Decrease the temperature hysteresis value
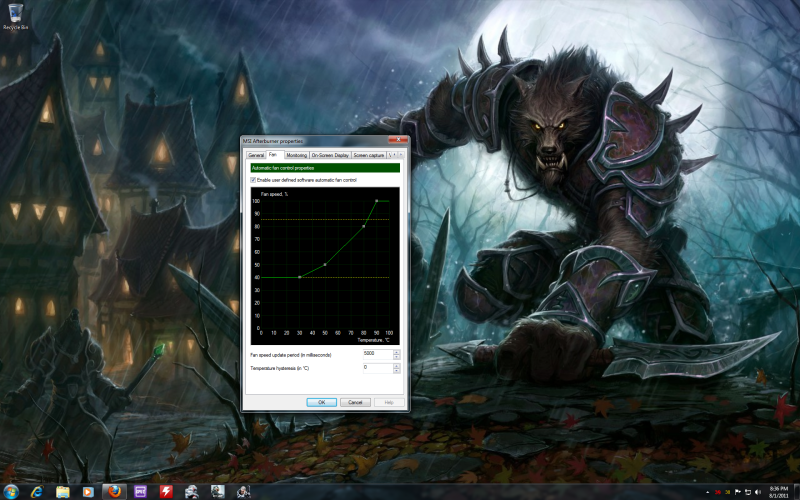The image size is (800, 500). tap(396, 370)
